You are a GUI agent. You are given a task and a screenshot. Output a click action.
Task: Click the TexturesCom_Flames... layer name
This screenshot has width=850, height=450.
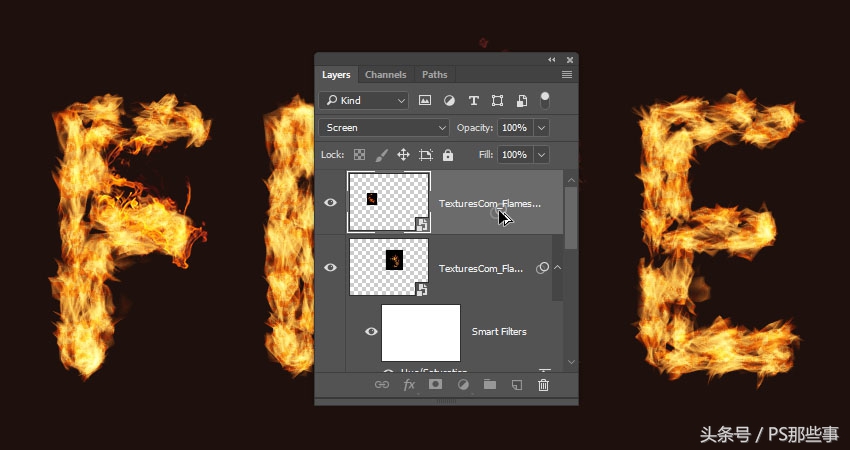coord(490,204)
